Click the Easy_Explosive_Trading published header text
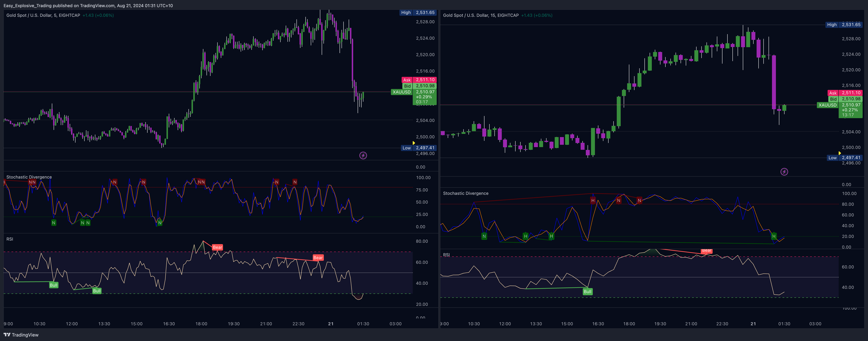The image size is (868, 341). tap(88, 6)
